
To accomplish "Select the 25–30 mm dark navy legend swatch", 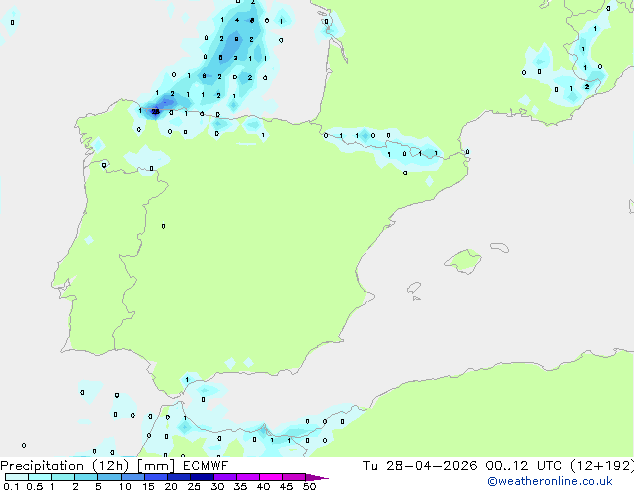I will coord(202,477).
